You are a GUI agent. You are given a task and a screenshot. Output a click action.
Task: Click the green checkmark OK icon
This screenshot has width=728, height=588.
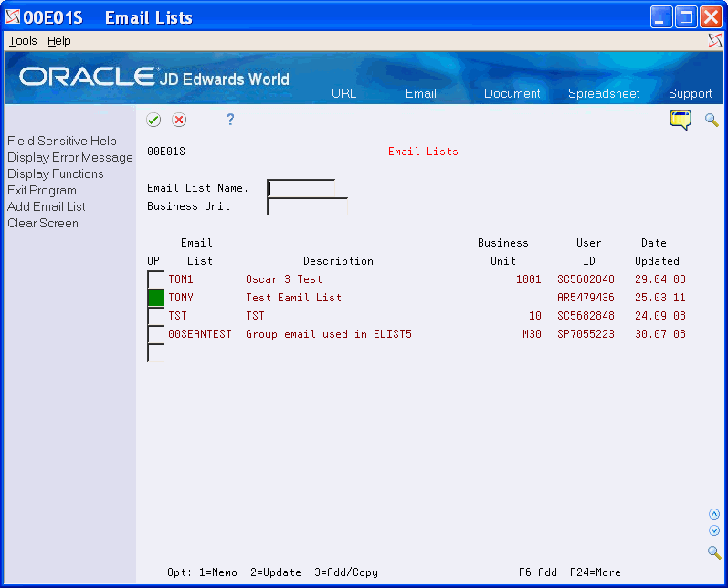153,120
